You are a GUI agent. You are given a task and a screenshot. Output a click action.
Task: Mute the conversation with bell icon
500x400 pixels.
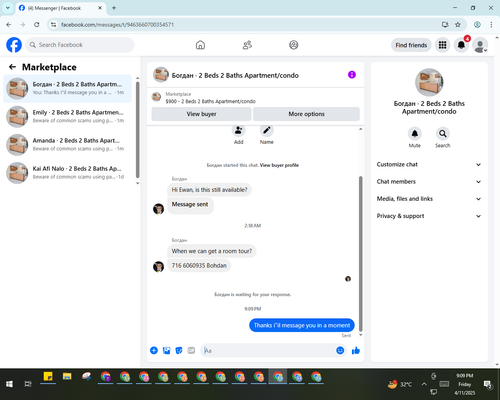point(415,134)
